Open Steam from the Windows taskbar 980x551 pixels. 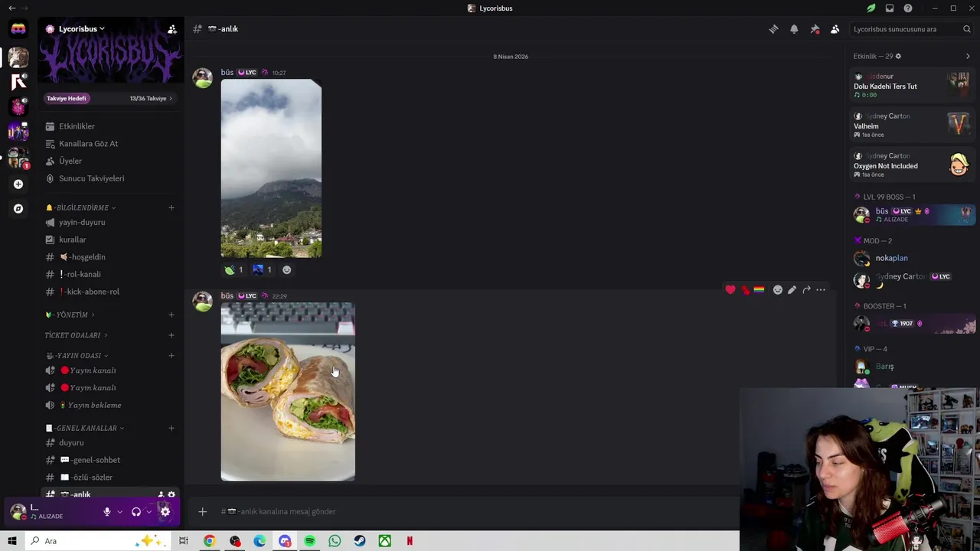point(360,541)
